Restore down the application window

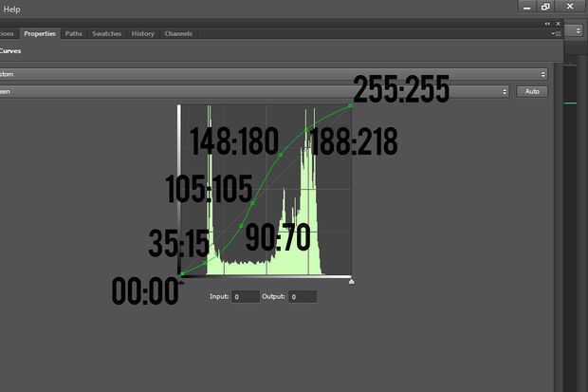545,7
